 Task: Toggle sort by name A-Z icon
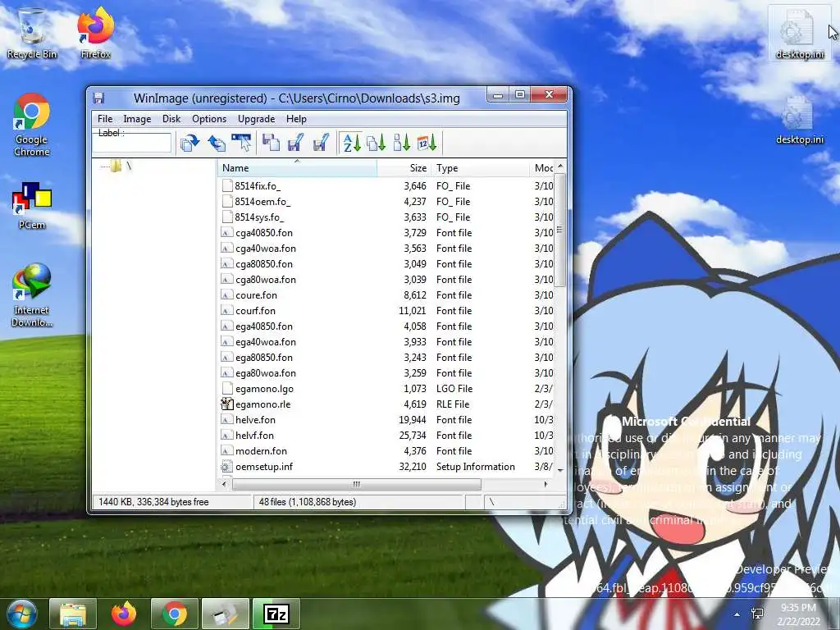click(x=351, y=143)
